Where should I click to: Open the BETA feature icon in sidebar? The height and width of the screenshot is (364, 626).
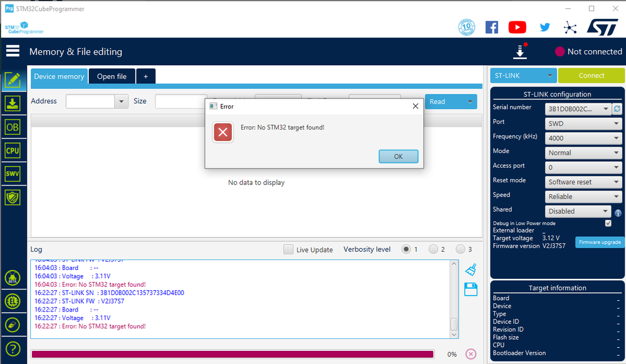tap(13, 278)
